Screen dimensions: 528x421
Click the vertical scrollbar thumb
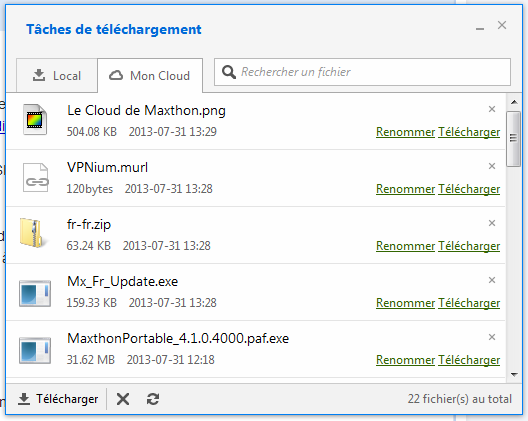[x=514, y=139]
